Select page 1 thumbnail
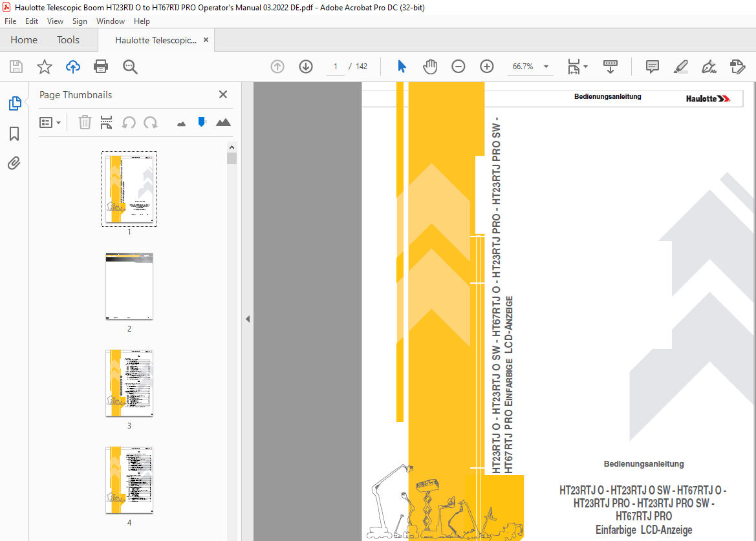 [x=129, y=189]
